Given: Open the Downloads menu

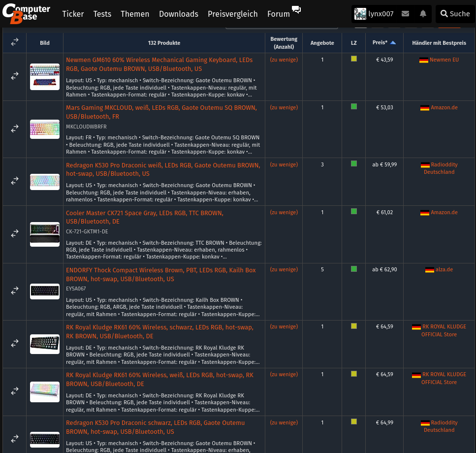Looking at the screenshot, I should pos(179,14).
